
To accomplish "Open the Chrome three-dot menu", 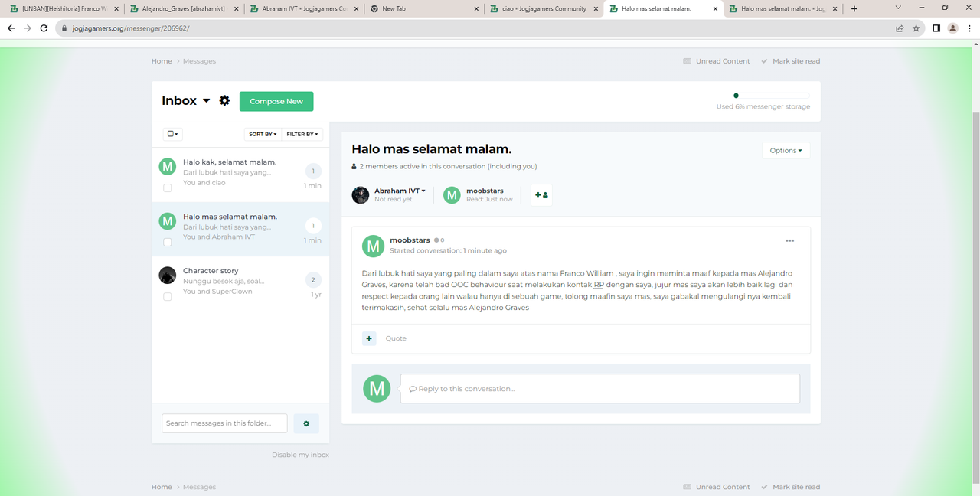I will click(969, 28).
